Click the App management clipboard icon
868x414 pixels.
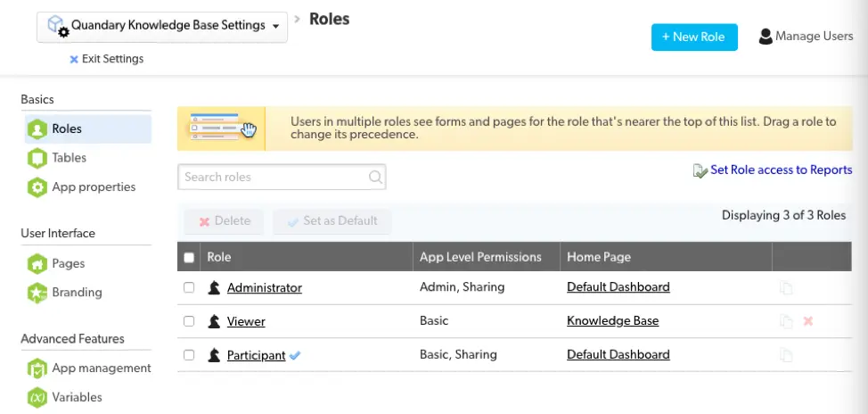pyautogui.click(x=37, y=368)
